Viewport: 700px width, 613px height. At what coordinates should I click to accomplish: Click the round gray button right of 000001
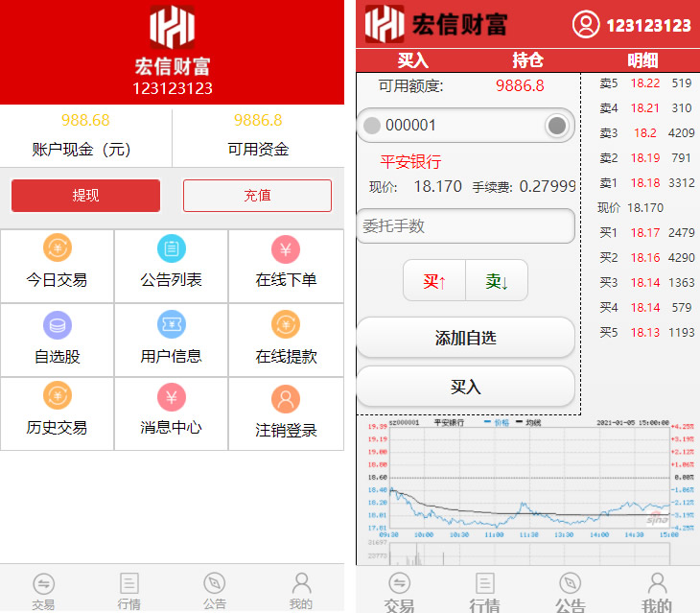(557, 126)
